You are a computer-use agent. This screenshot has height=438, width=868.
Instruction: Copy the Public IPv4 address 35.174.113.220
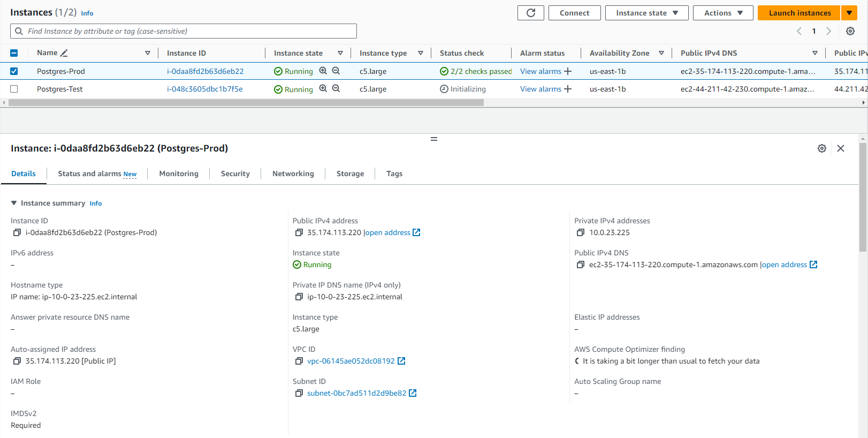tap(299, 232)
